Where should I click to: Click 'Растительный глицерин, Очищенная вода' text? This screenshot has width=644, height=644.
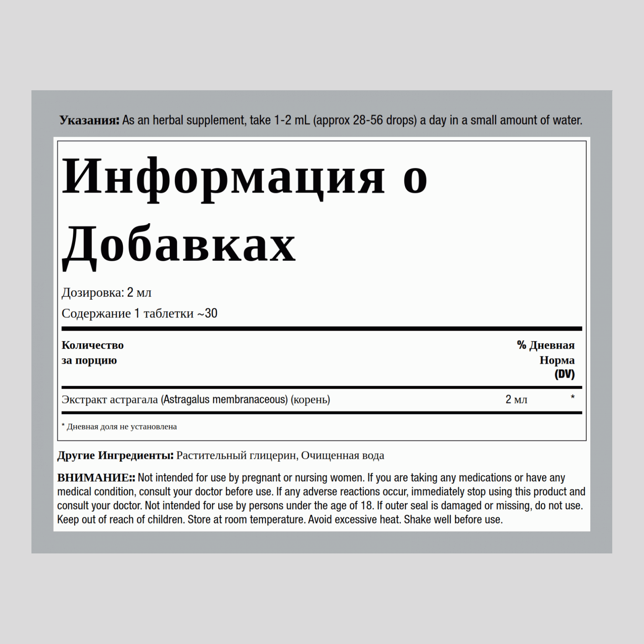pos(280,455)
